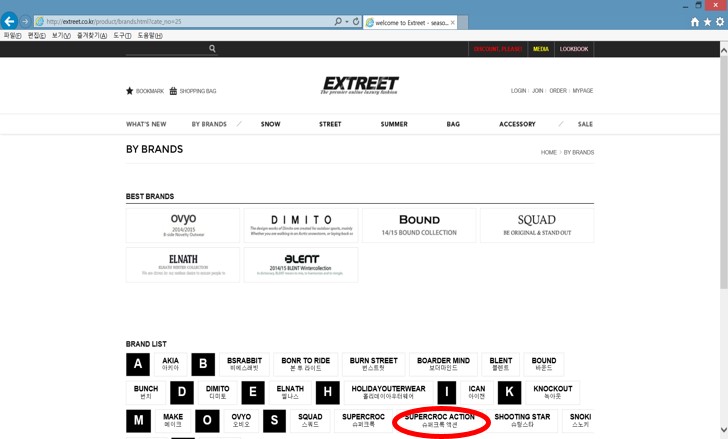Open the BLENT Wintercollection brand card
This screenshot has height=439, width=728.
(301, 265)
